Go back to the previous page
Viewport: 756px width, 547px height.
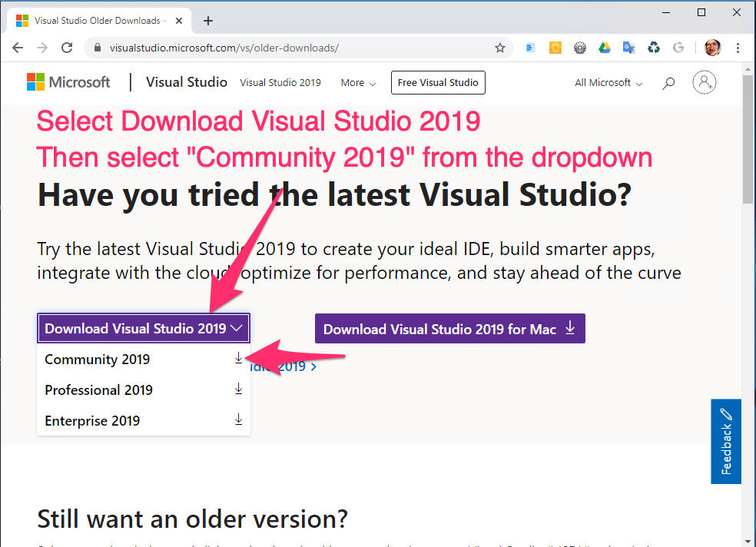tap(18, 48)
